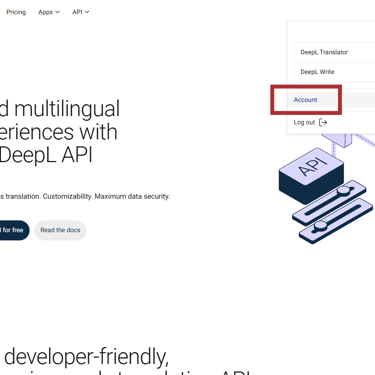This screenshot has width=375, height=375.
Task: Click the isometric API block illustration
Action: (311, 176)
